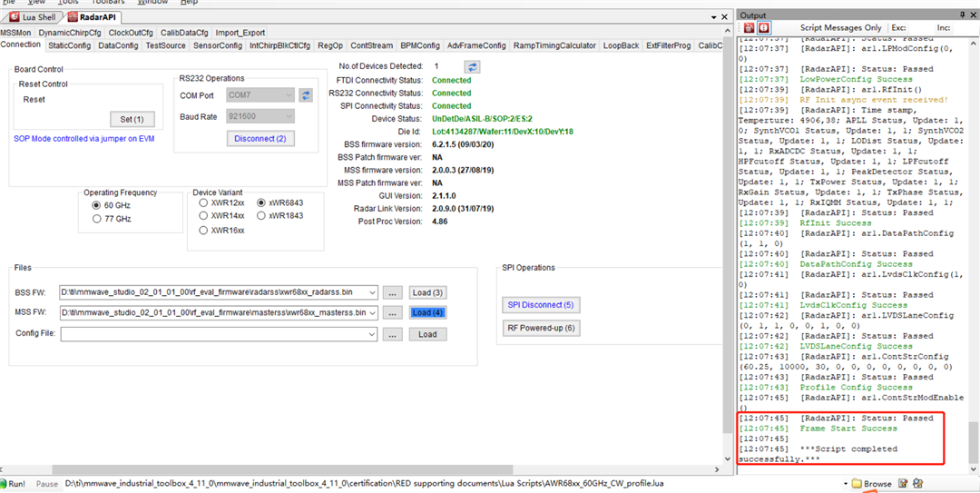Choose the XWR14xx device variant
The image size is (980, 493).
(203, 215)
